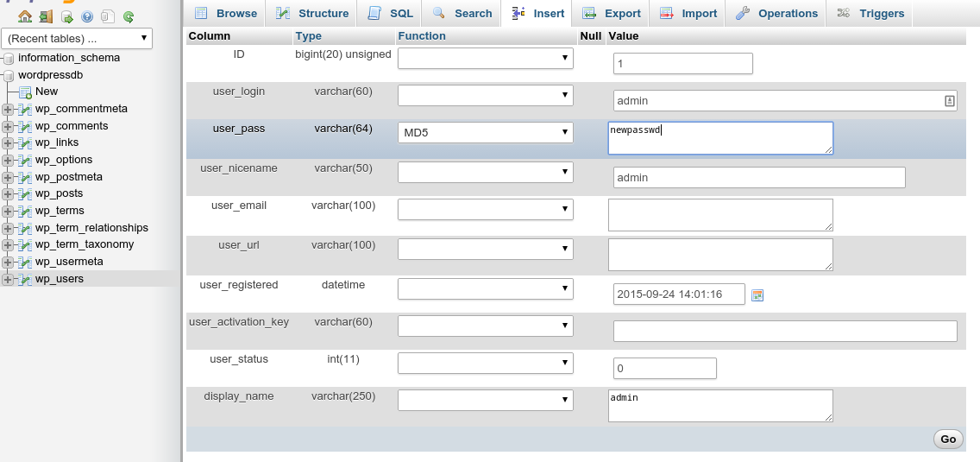
Task: Expand the wp_postmeta tree node
Action: coord(8,177)
